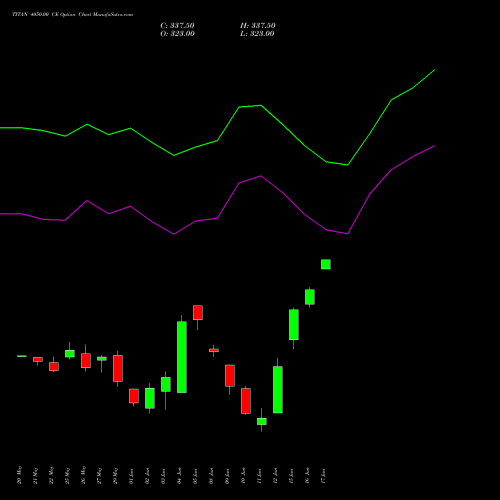Click the high value 'H: 337.50'
Screen dimensions: 500x500
(x=258, y=26)
